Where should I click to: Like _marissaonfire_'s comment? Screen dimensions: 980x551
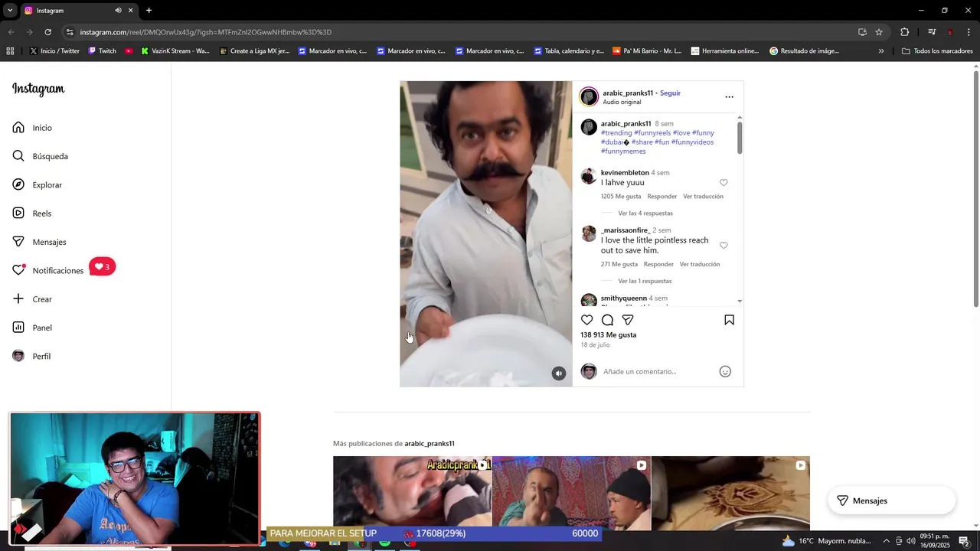pos(724,246)
